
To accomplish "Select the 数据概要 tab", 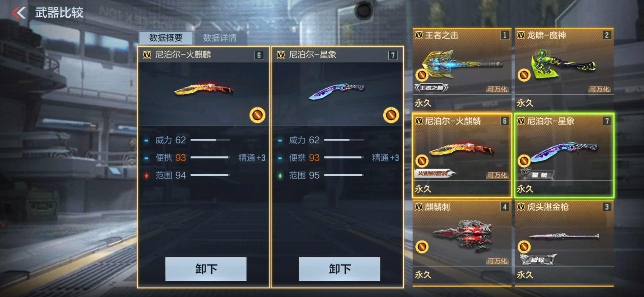I will (x=166, y=38).
